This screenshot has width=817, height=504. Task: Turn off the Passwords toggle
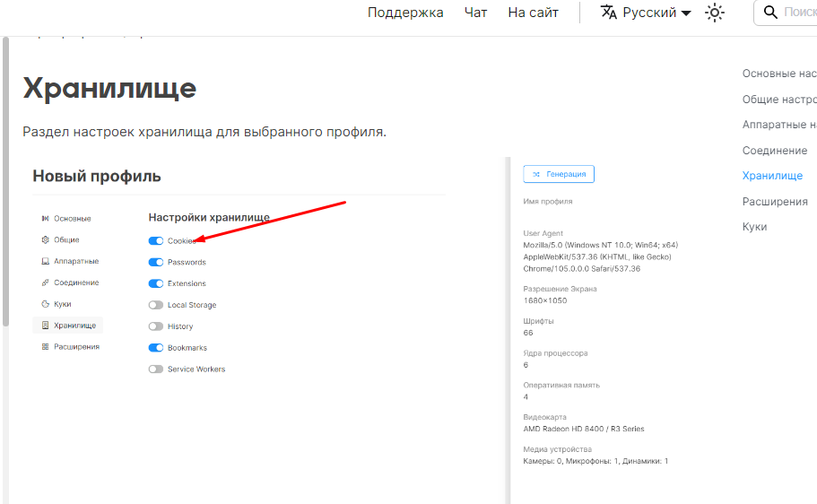(156, 262)
